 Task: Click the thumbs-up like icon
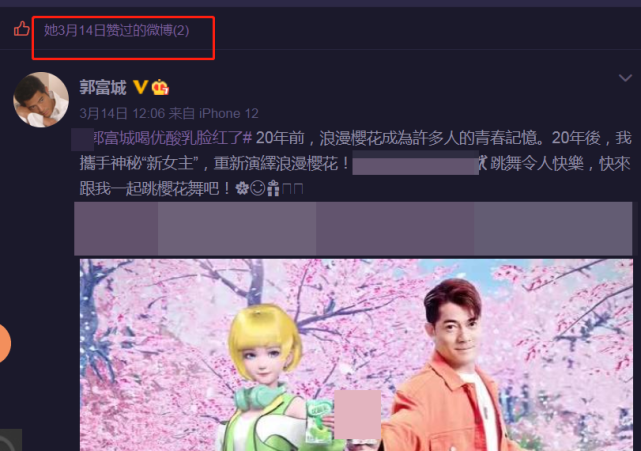click(x=21, y=29)
